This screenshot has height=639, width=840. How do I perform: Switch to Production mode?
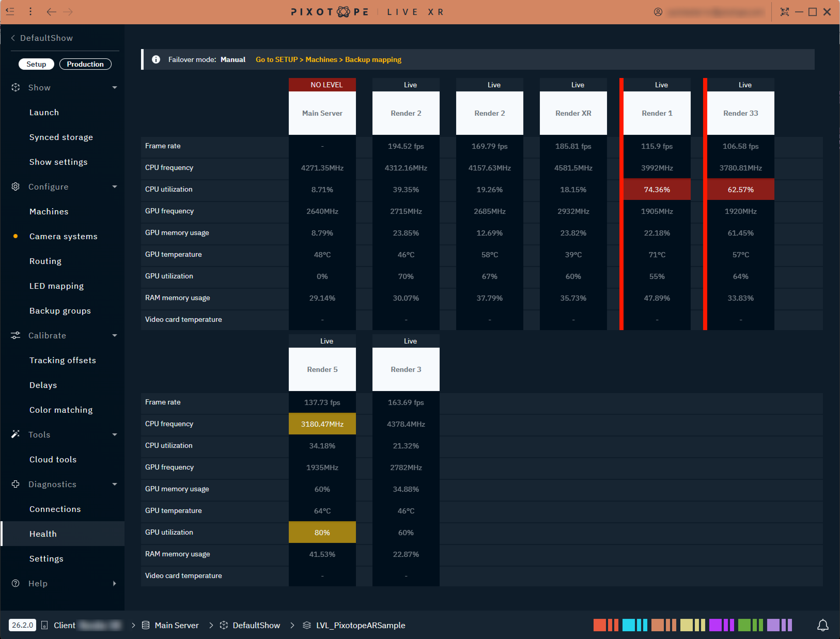point(85,64)
